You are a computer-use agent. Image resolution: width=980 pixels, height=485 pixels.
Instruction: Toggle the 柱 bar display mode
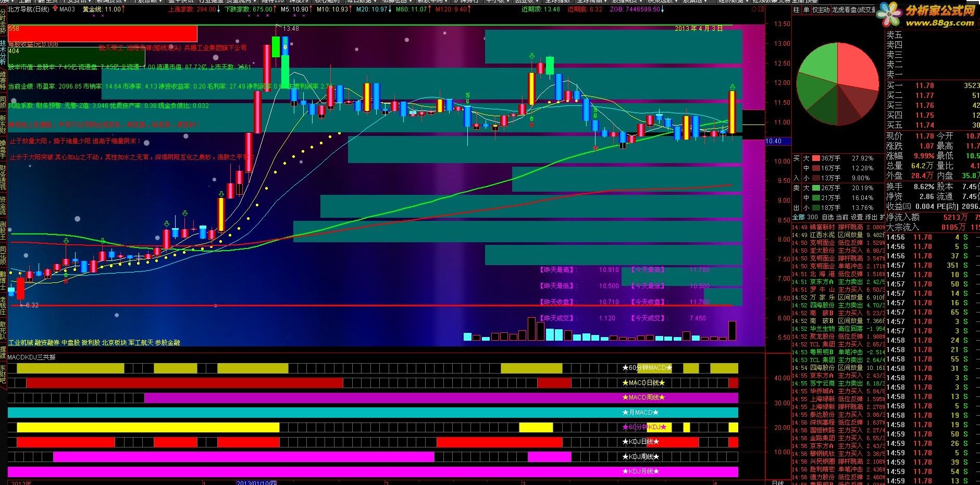click(x=796, y=10)
